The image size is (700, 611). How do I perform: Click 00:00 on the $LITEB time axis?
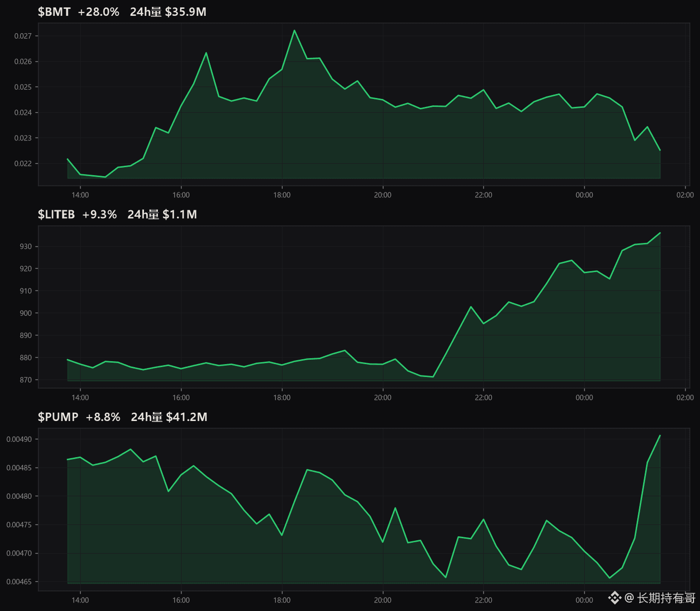pyautogui.click(x=584, y=397)
